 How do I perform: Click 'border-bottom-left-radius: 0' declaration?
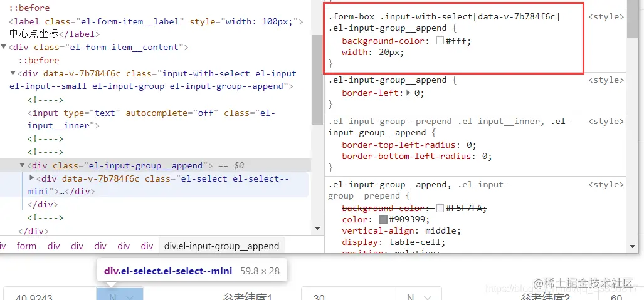(x=417, y=156)
